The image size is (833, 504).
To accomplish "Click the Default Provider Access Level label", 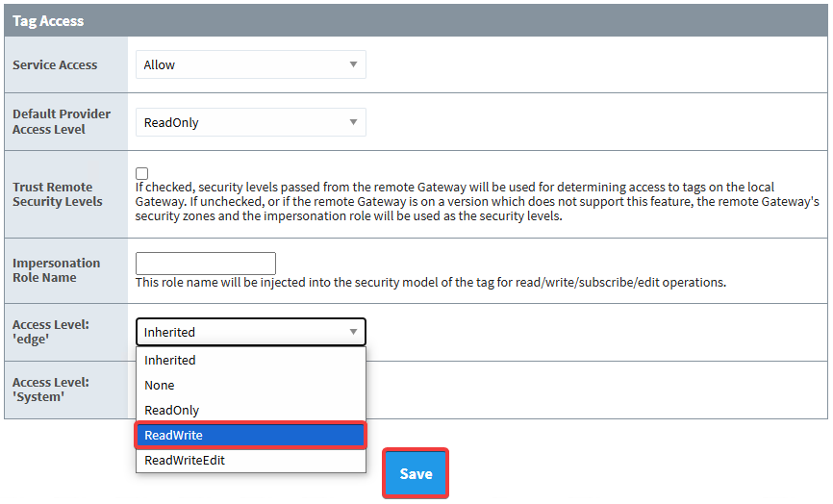I will click(x=62, y=121).
